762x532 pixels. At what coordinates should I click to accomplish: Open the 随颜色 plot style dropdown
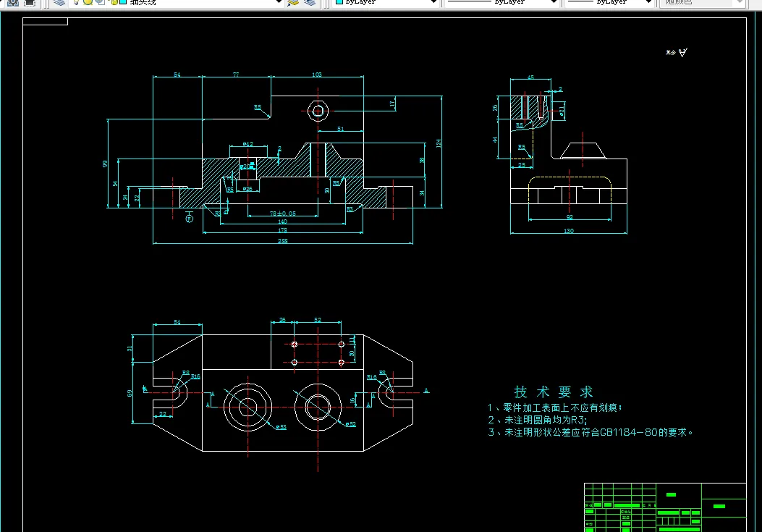tap(702, 2)
